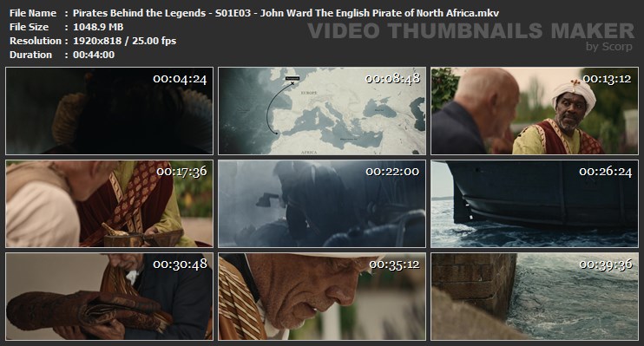This screenshot has height=346, width=644.
Task: Click the File Name label
Action: (33, 13)
